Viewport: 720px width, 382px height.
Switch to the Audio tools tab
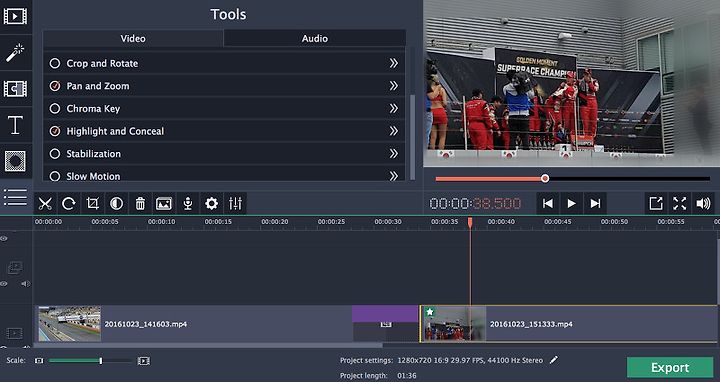(x=315, y=39)
